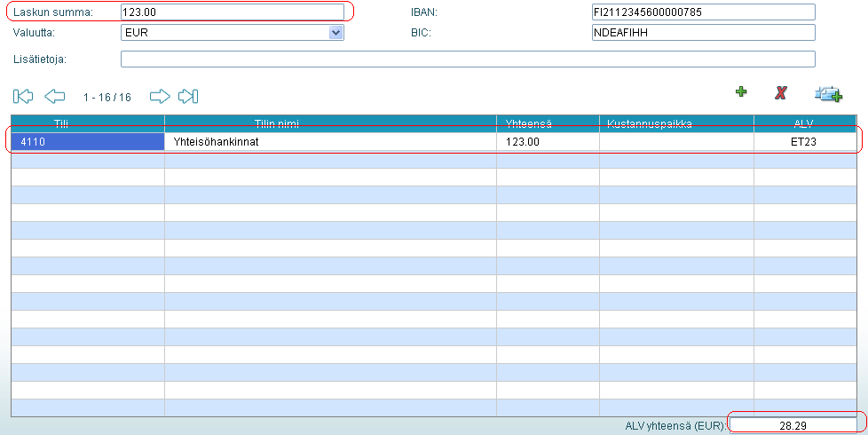Go to next page arrow
868x435 pixels.
(160, 96)
